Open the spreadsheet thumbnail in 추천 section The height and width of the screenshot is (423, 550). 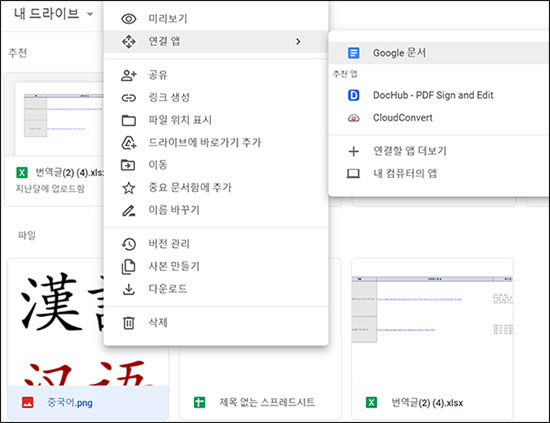coord(60,119)
